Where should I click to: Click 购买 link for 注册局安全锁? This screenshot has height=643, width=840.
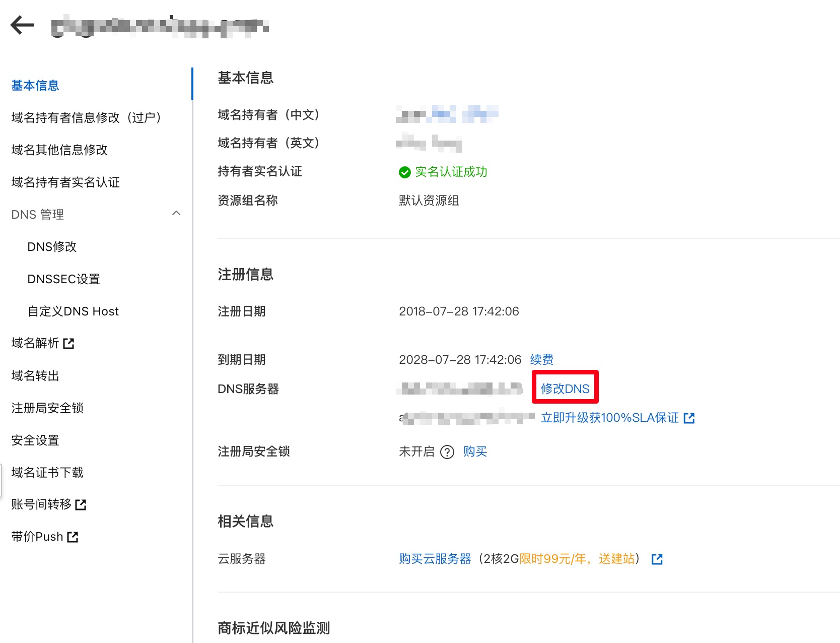(x=475, y=452)
